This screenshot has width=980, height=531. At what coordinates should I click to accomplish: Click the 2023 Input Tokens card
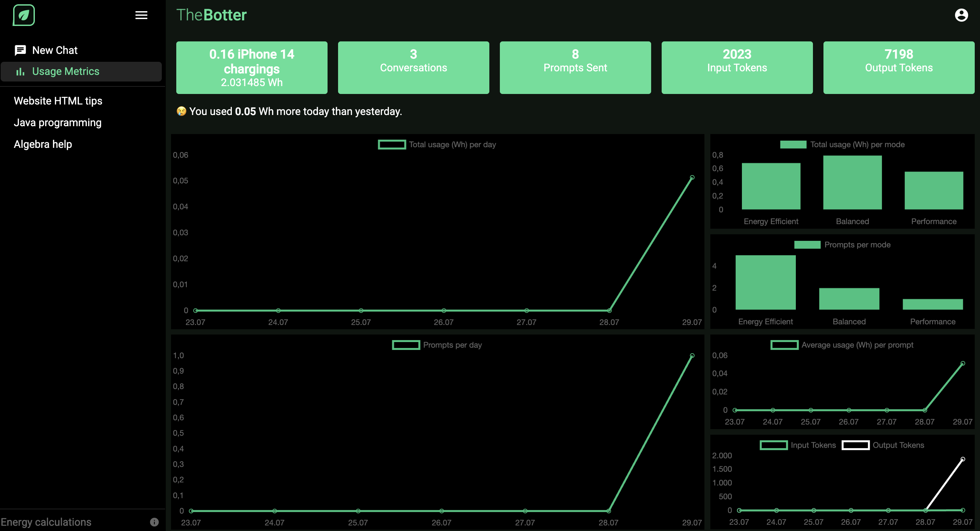point(737,68)
